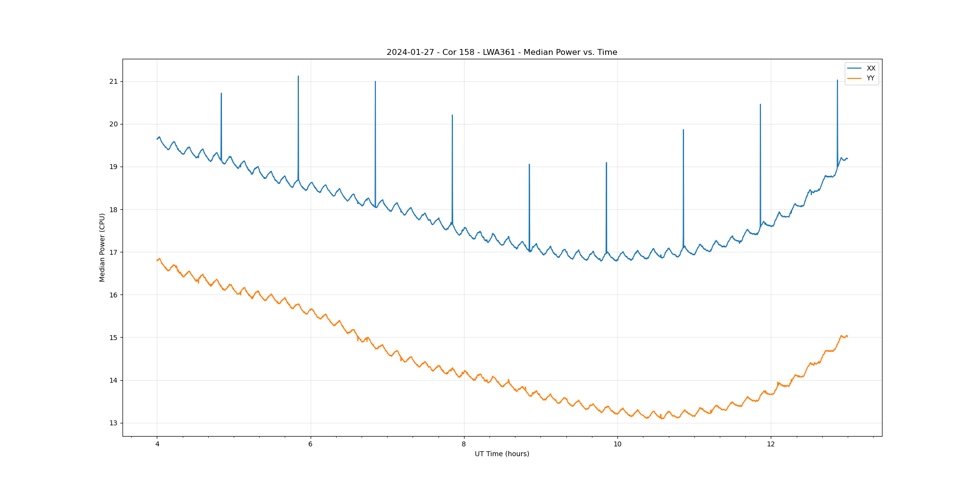Select the XX label in legend
Screen dimensions: 980x490
[871, 68]
